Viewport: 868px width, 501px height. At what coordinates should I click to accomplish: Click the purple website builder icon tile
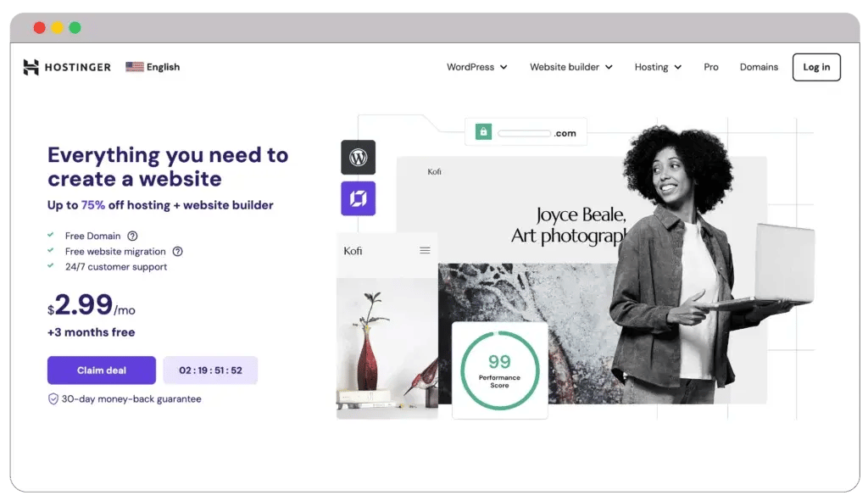pyautogui.click(x=358, y=198)
